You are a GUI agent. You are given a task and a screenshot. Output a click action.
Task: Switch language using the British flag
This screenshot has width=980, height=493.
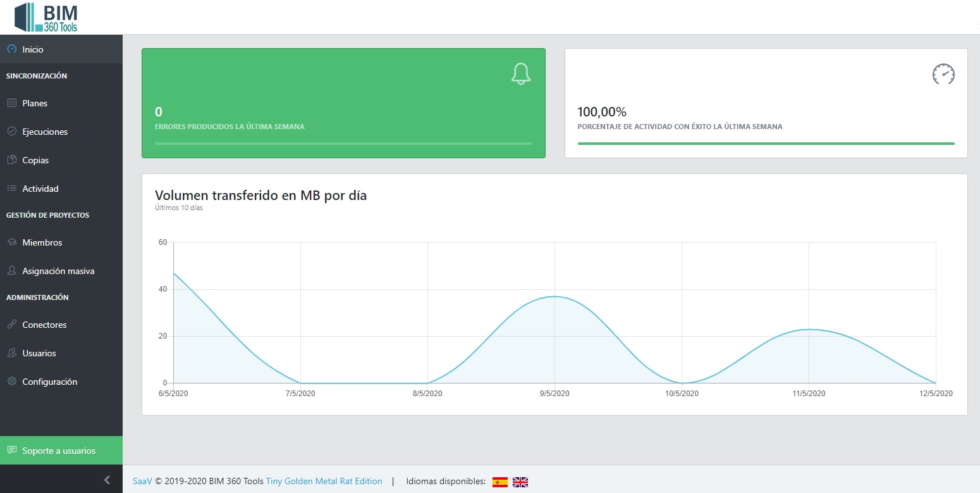coord(520,482)
